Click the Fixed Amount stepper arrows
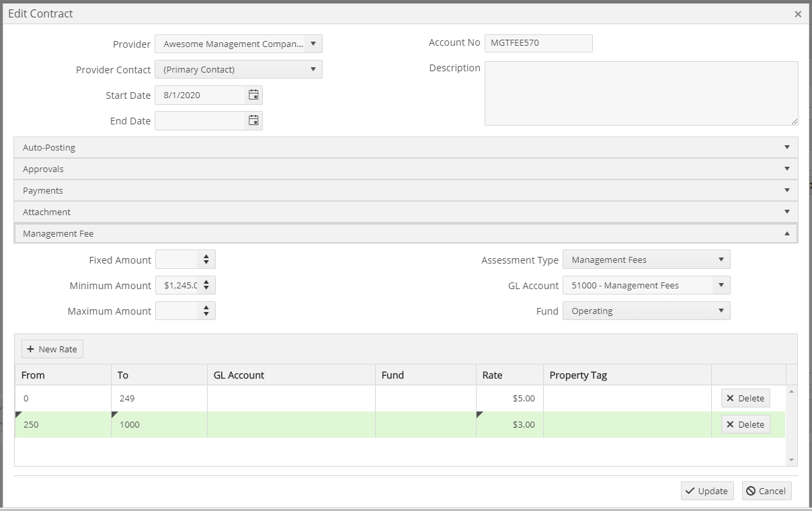 point(206,260)
